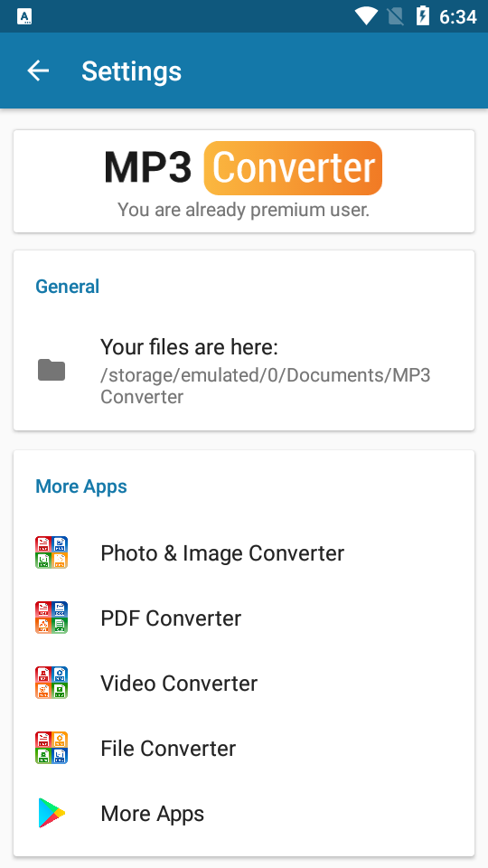Select the PDF Converter list entry
This screenshot has height=868, width=488.
(x=244, y=618)
